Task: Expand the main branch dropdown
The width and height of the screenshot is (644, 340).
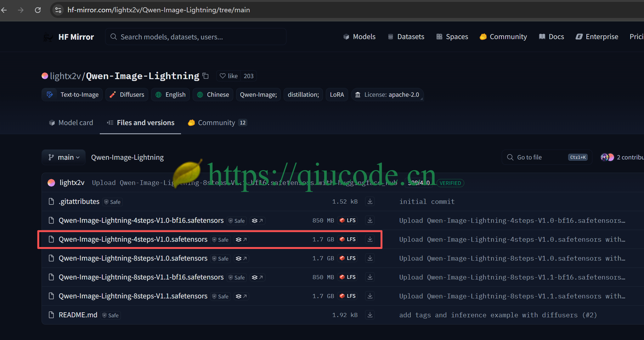Action: point(64,157)
